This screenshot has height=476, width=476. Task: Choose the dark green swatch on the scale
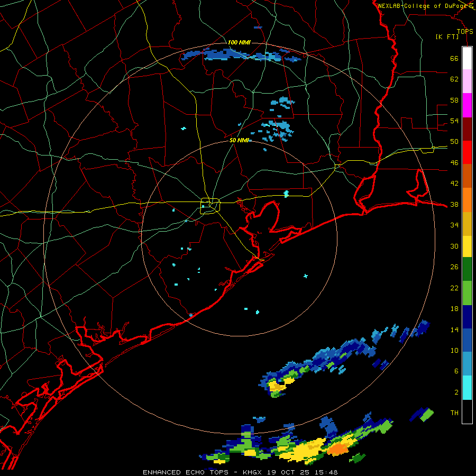coord(467,269)
